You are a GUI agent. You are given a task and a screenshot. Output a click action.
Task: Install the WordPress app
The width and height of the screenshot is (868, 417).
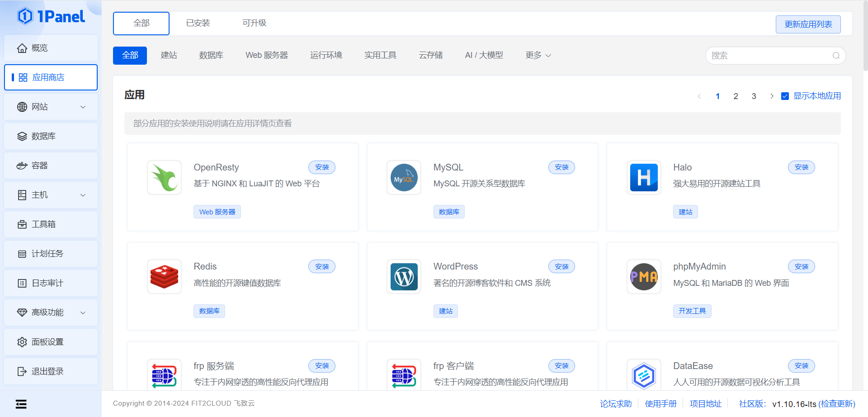(561, 267)
